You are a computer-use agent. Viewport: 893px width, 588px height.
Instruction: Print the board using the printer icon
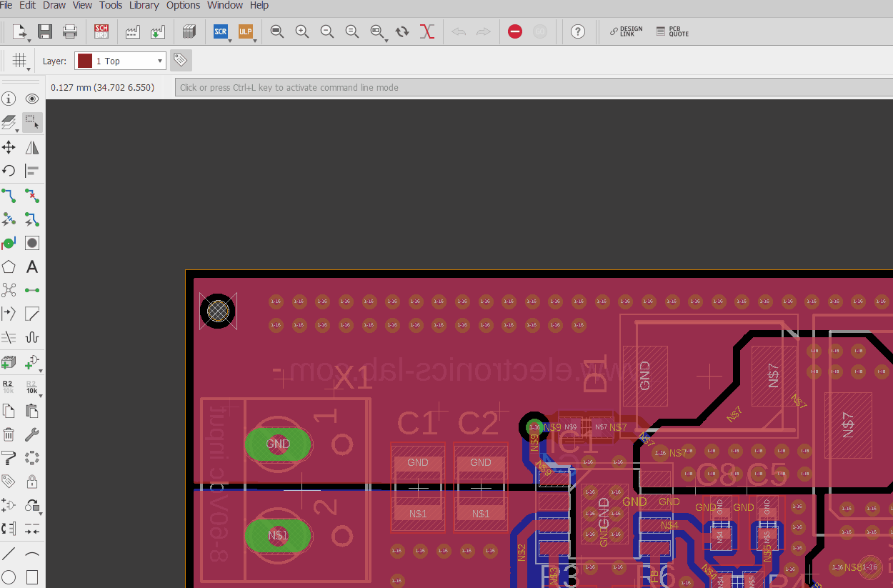tap(69, 31)
